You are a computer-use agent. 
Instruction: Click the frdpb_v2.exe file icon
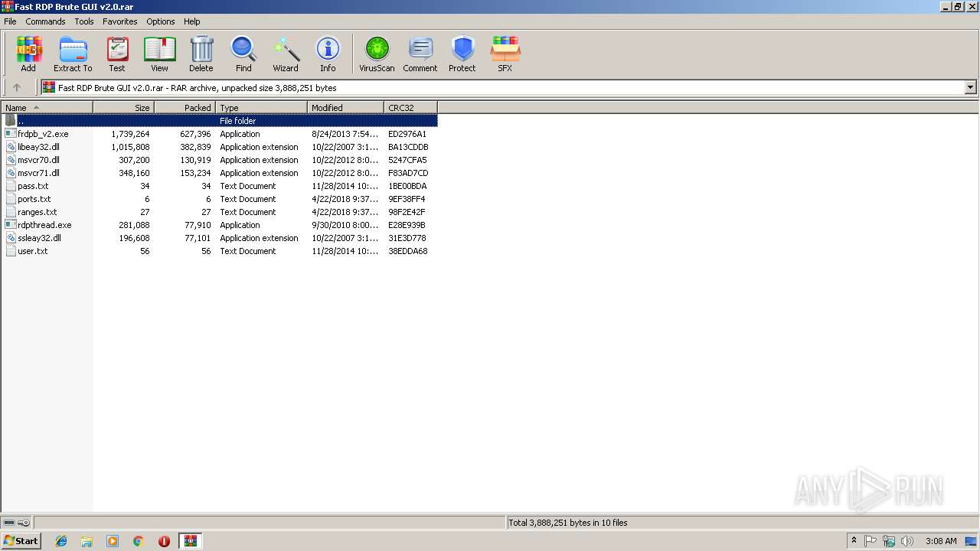pyautogui.click(x=11, y=134)
